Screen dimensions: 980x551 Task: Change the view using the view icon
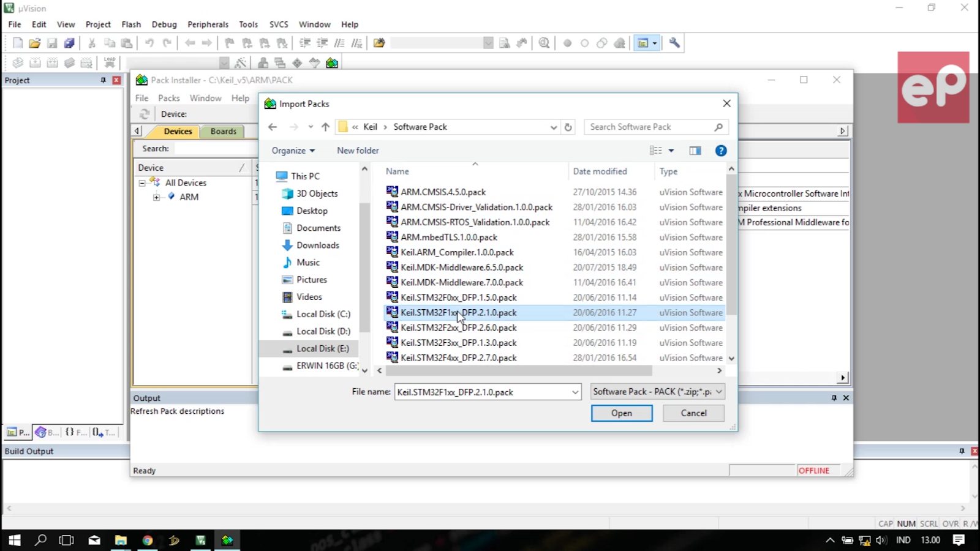656,151
